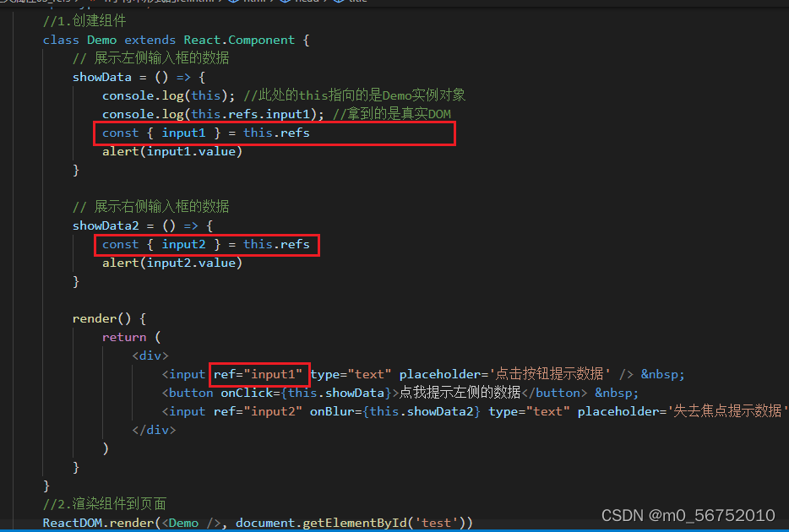The height and width of the screenshot is (532, 789).
Task: Click the placeholder '失去焦点提示数据' string
Action: tap(727, 412)
